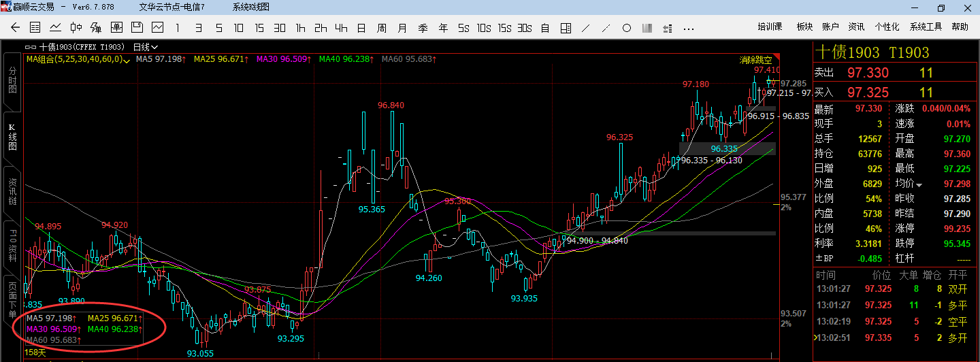The width and height of the screenshot is (980, 362).
Task: Select the candlestick chart icon
Action: [76, 28]
